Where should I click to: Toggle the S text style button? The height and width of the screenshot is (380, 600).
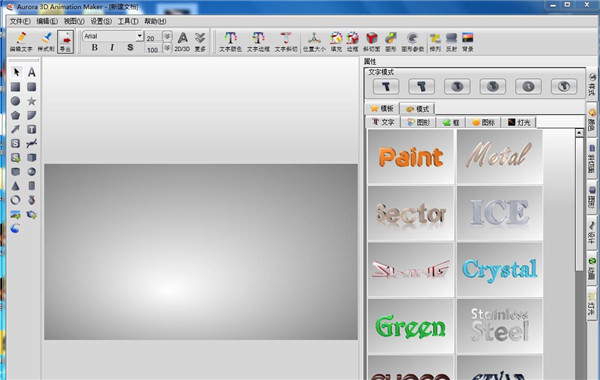click(130, 47)
